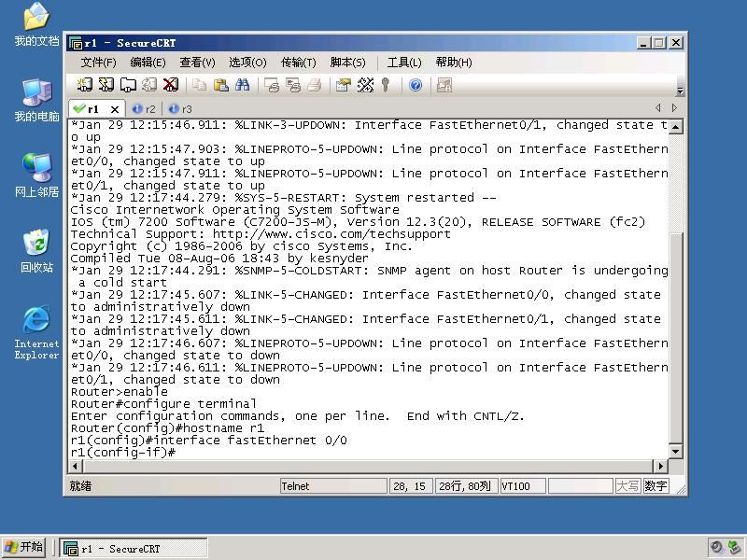The image size is (747, 560).
Task: Open the 脚本(S) menu
Action: [x=347, y=63]
